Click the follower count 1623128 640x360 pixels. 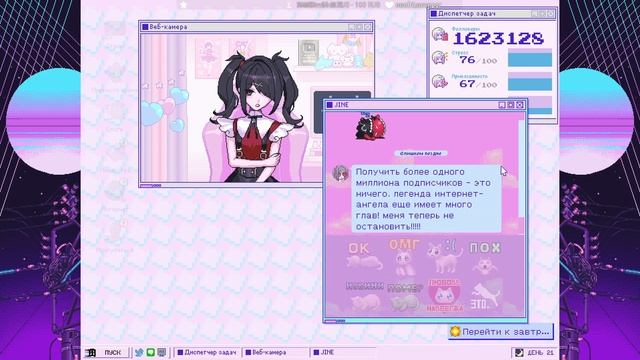click(x=498, y=39)
